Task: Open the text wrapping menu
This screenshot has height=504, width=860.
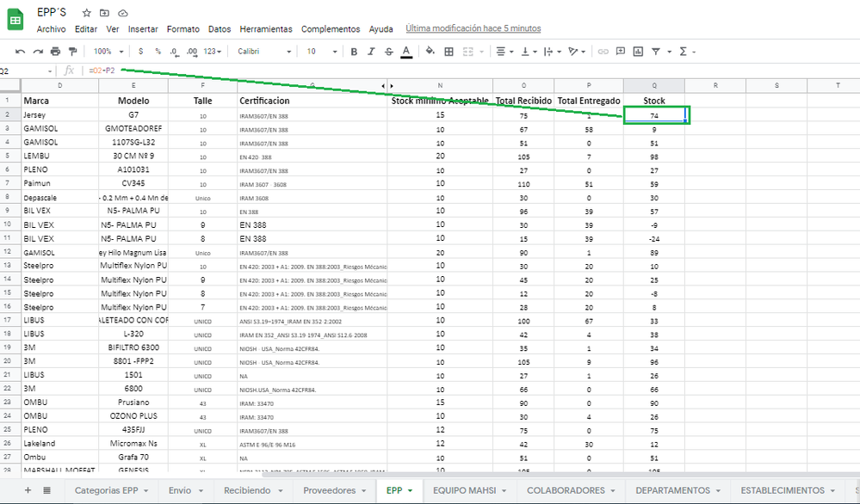Action: click(551, 52)
